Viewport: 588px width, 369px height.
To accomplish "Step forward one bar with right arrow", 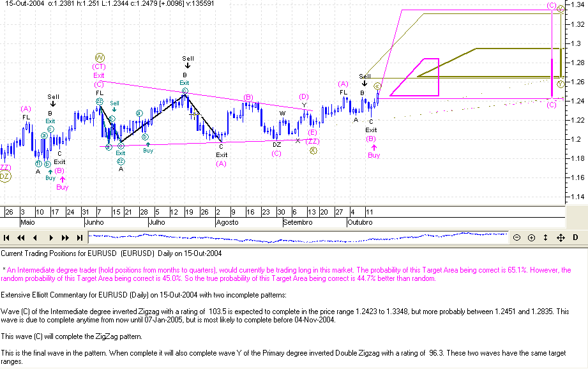I will [51, 237].
